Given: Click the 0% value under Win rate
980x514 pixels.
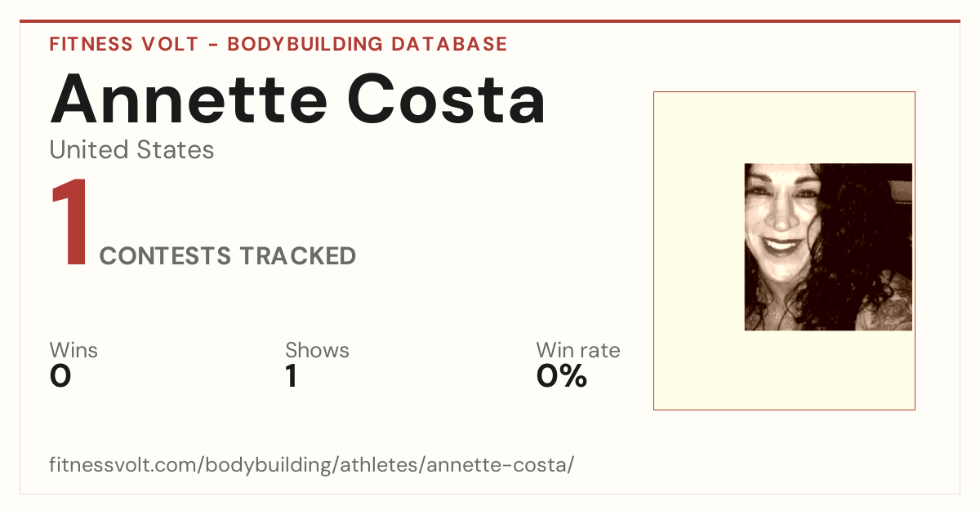Looking at the screenshot, I should [x=562, y=376].
